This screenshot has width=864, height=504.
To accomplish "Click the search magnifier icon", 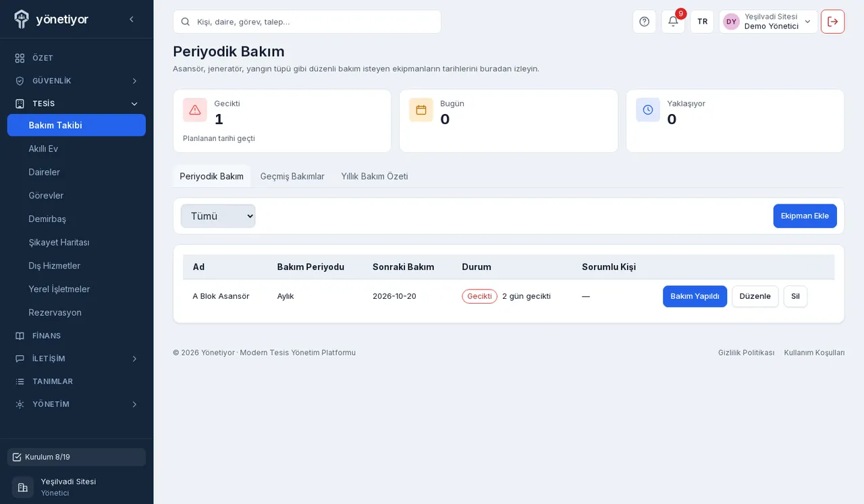I will tap(186, 22).
